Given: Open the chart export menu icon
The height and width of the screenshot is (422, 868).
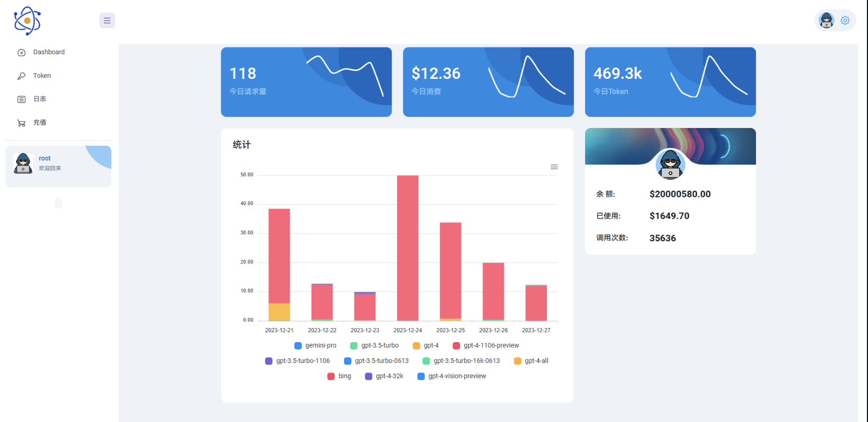Looking at the screenshot, I should pos(554,167).
